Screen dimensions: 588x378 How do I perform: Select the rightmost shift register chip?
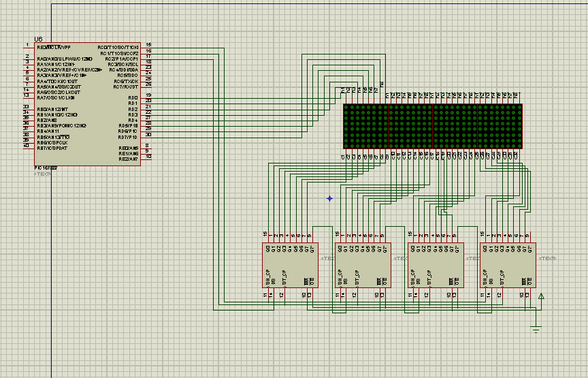(x=506, y=265)
